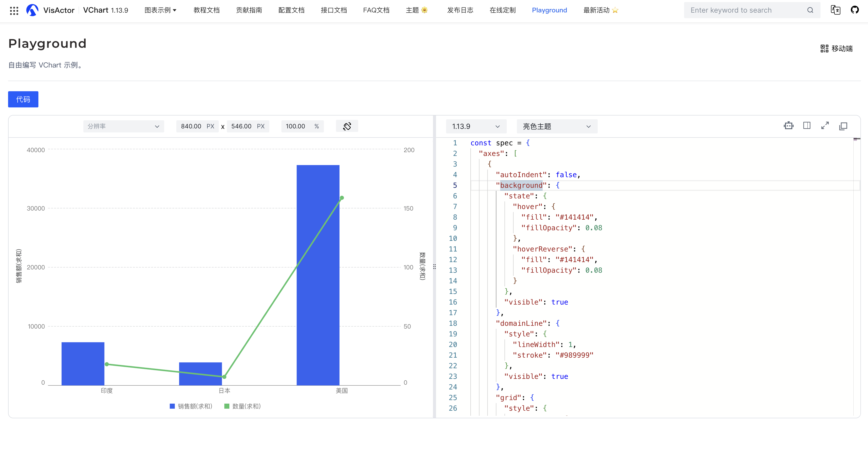Image resolution: width=868 pixels, height=462 pixels.
Task: Switch site language with translate icon
Action: (x=835, y=10)
